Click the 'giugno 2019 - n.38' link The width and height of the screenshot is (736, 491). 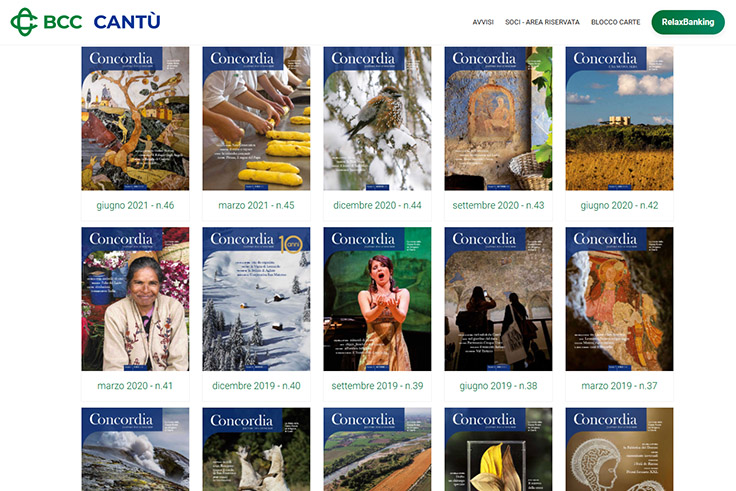498,386
